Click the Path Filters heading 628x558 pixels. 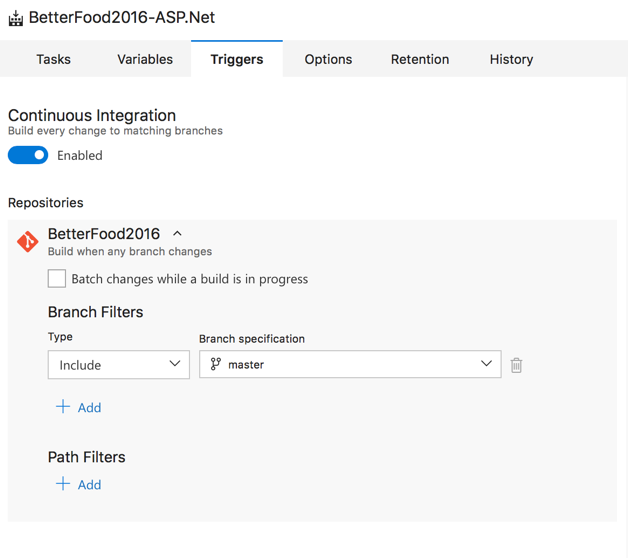pos(87,457)
